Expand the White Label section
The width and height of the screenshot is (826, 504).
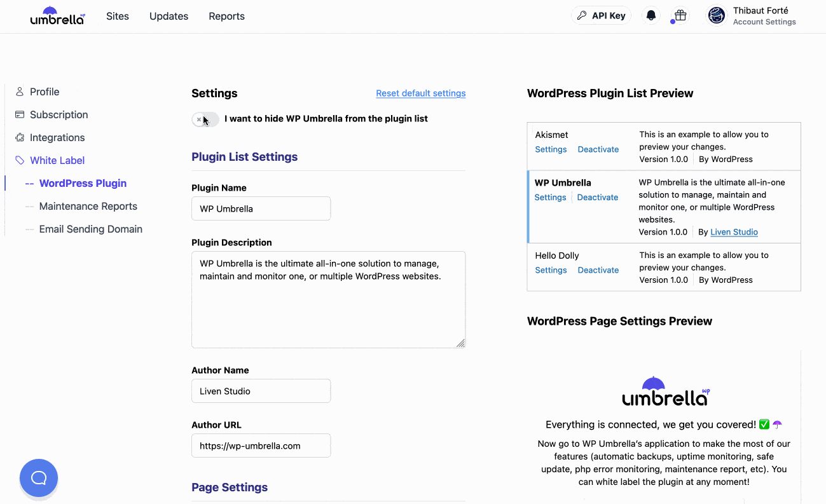57,160
